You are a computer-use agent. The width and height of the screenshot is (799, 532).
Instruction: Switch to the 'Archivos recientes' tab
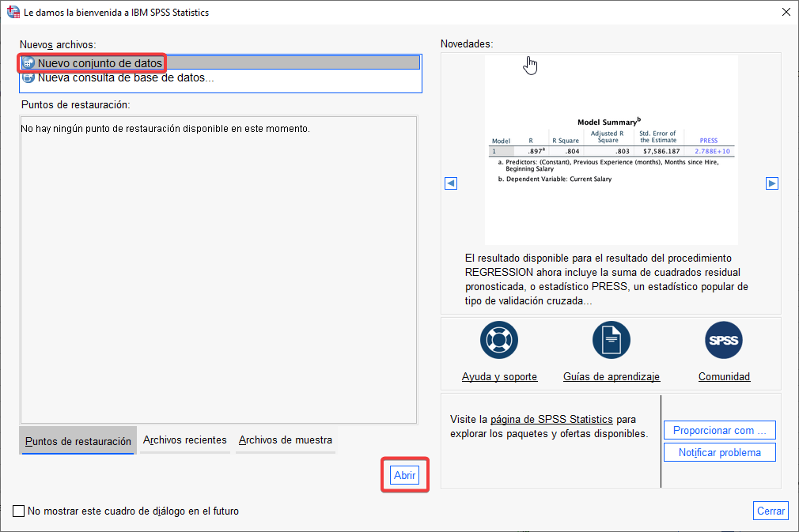185,440
